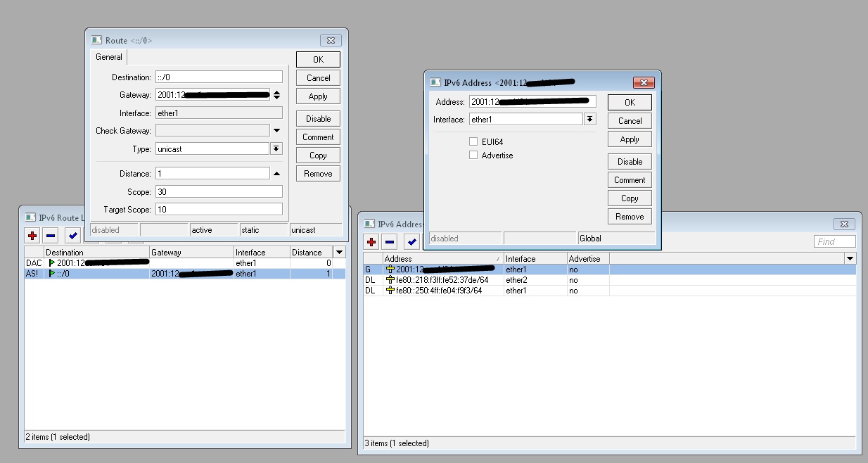This screenshot has height=463, width=868.
Task: Select the AS ::/0 route row
Action: tap(185, 273)
